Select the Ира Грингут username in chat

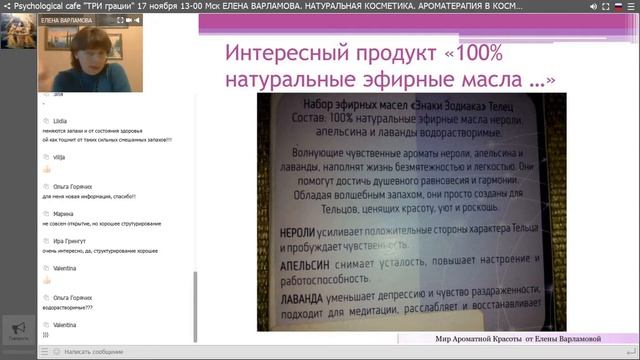pos(69,241)
